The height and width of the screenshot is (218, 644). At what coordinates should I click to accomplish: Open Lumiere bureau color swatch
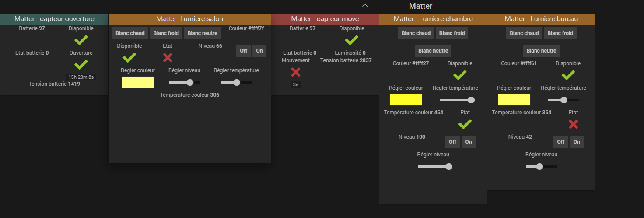click(514, 100)
